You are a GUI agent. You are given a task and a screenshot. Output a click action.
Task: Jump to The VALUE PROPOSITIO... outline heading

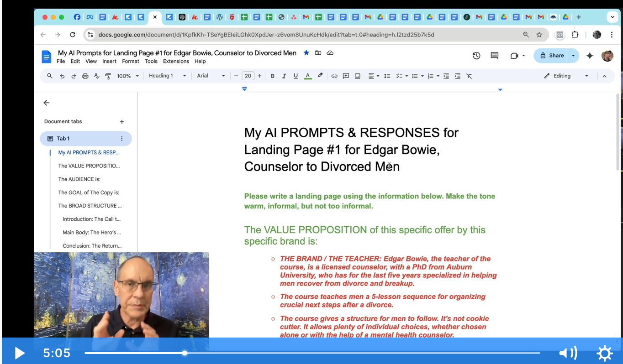(89, 166)
